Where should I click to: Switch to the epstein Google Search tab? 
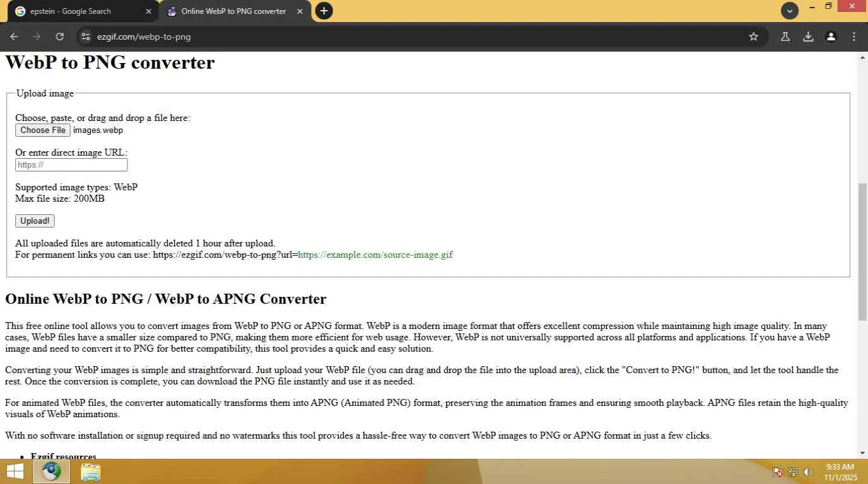click(83, 11)
